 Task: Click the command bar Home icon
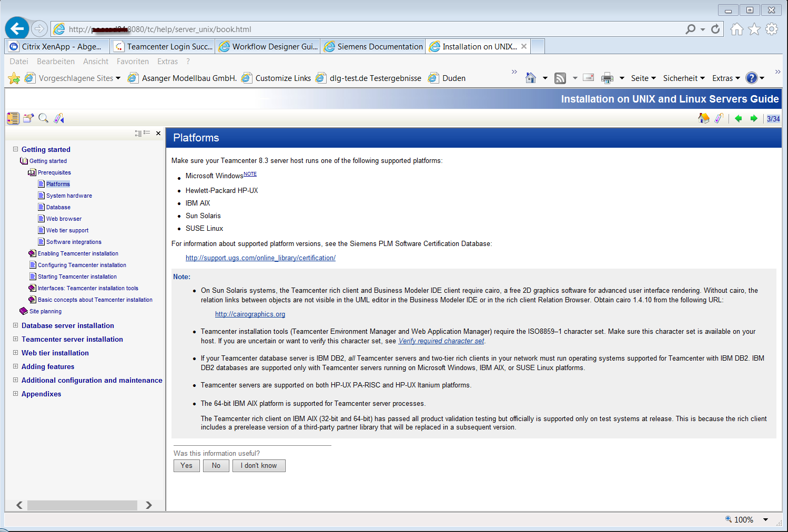[531, 78]
